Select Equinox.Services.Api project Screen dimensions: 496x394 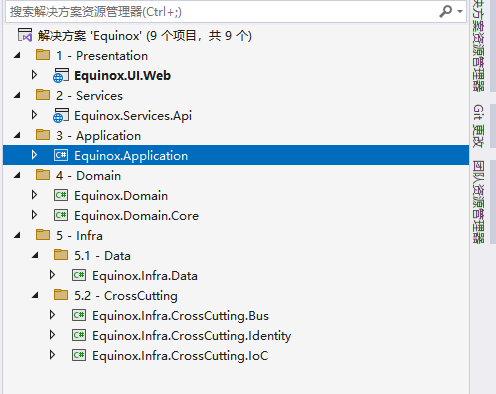[133, 116]
